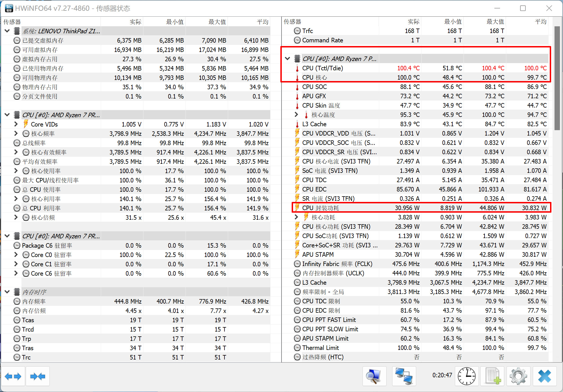This screenshot has width=563, height=392.
Task: Click the elapsed time 0:20:47 readout
Action: (442, 375)
